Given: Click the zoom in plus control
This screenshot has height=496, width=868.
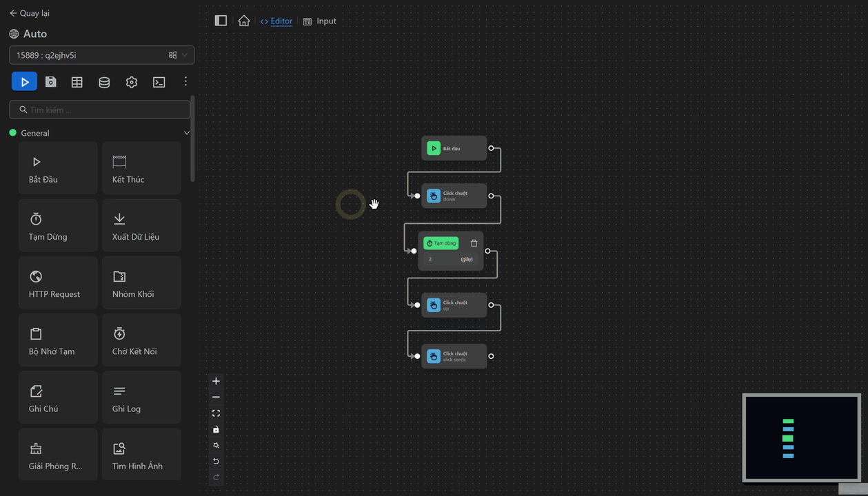Looking at the screenshot, I should [216, 382].
